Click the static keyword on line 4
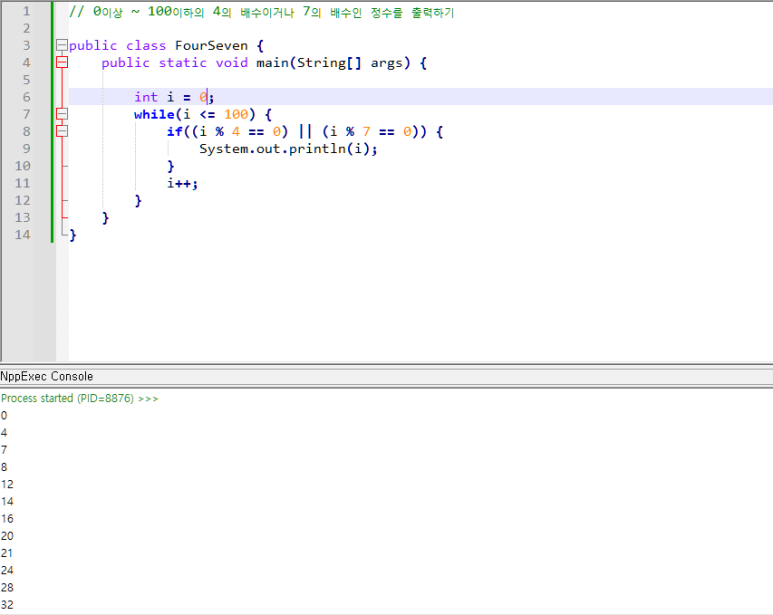The height and width of the screenshot is (615, 773). coord(182,63)
